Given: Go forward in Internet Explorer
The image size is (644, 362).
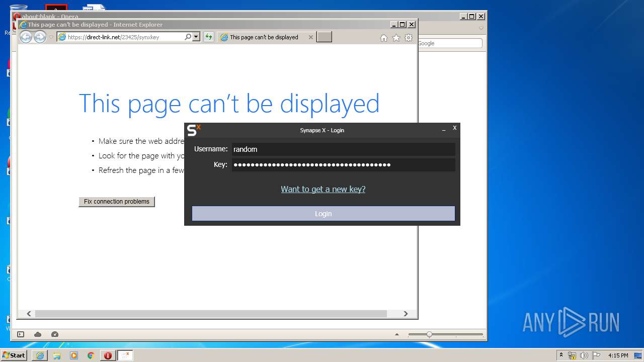Looking at the screenshot, I should 40,37.
